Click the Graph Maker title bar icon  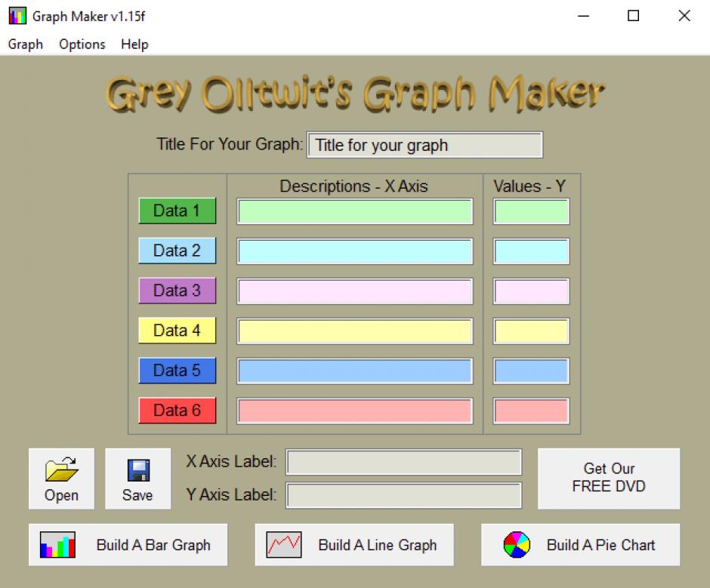click(17, 16)
